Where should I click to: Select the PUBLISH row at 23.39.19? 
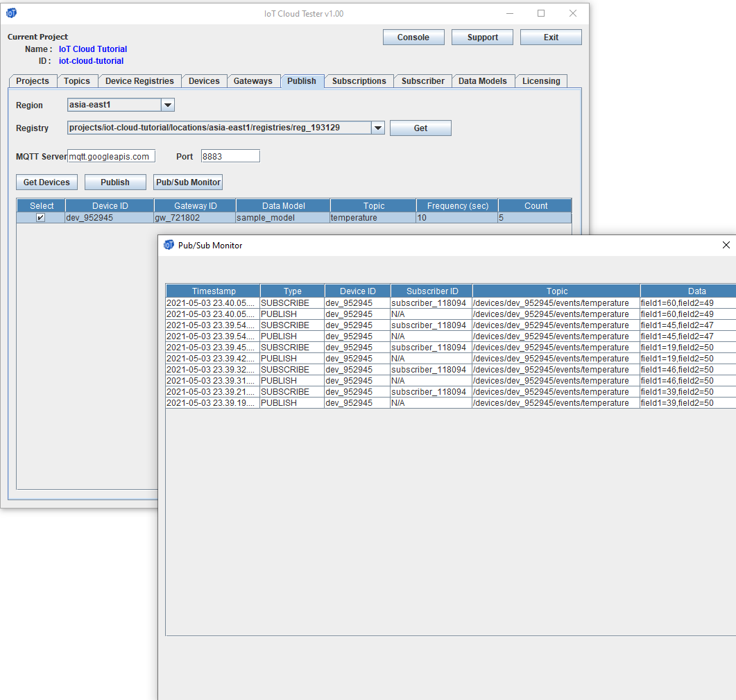pyautogui.click(x=451, y=403)
